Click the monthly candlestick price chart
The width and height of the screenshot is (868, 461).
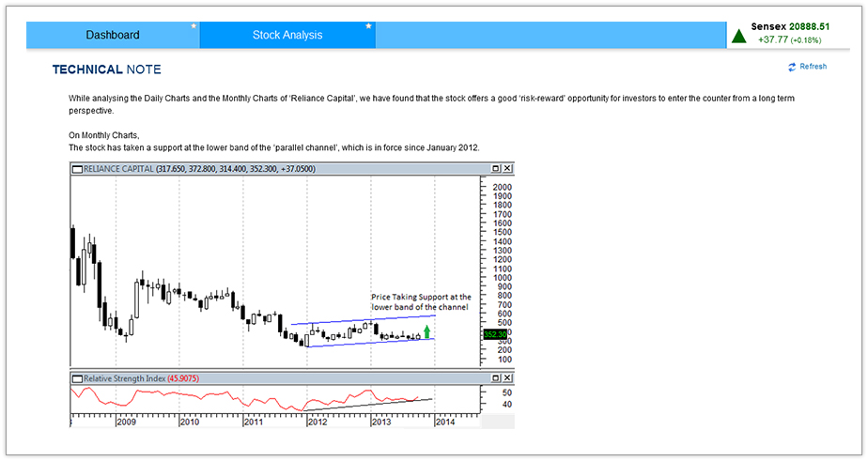274,271
